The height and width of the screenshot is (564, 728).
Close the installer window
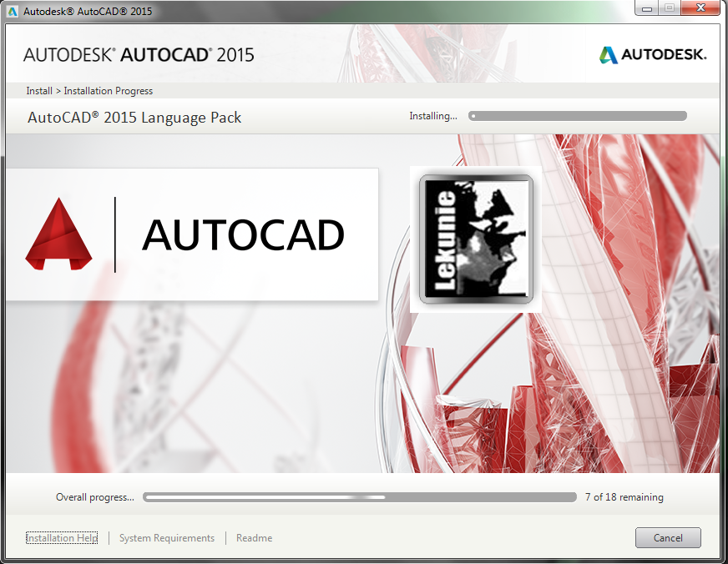click(x=700, y=8)
